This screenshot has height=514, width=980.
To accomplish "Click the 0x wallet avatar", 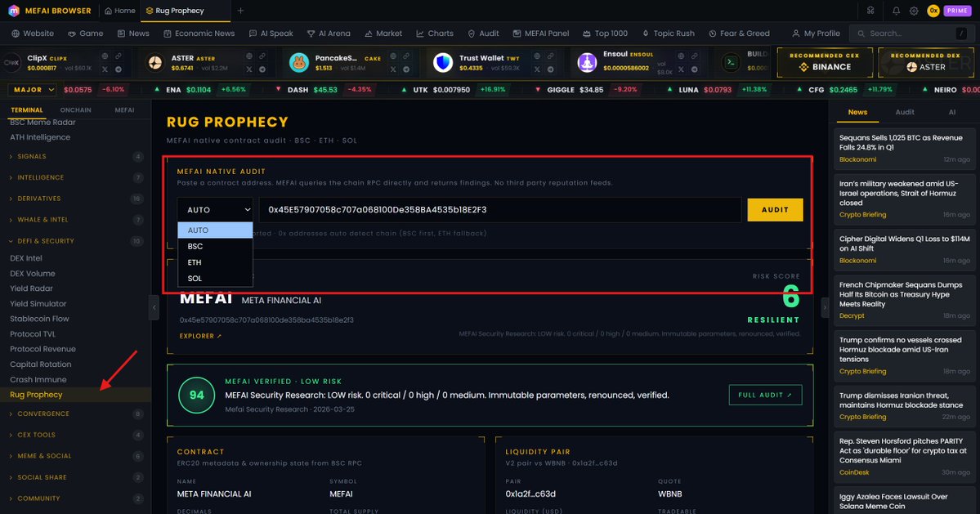I will 933,11.
